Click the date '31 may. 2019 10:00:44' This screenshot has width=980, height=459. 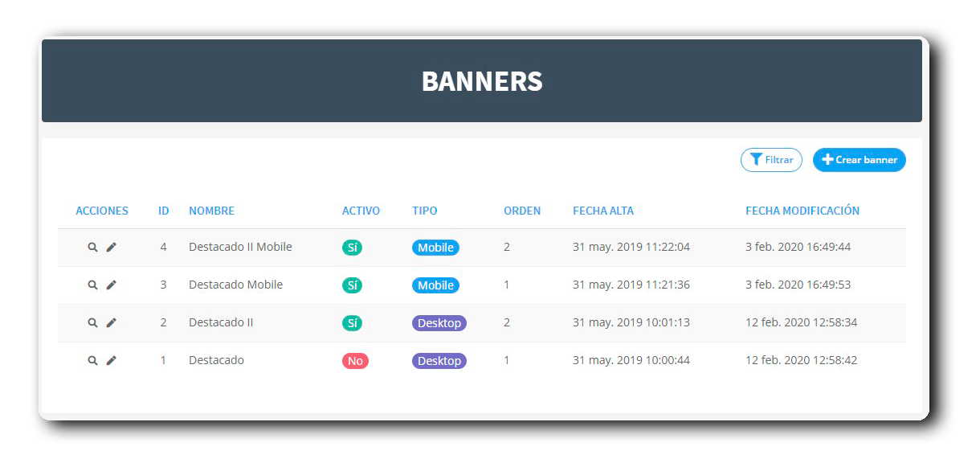pyautogui.click(x=631, y=360)
